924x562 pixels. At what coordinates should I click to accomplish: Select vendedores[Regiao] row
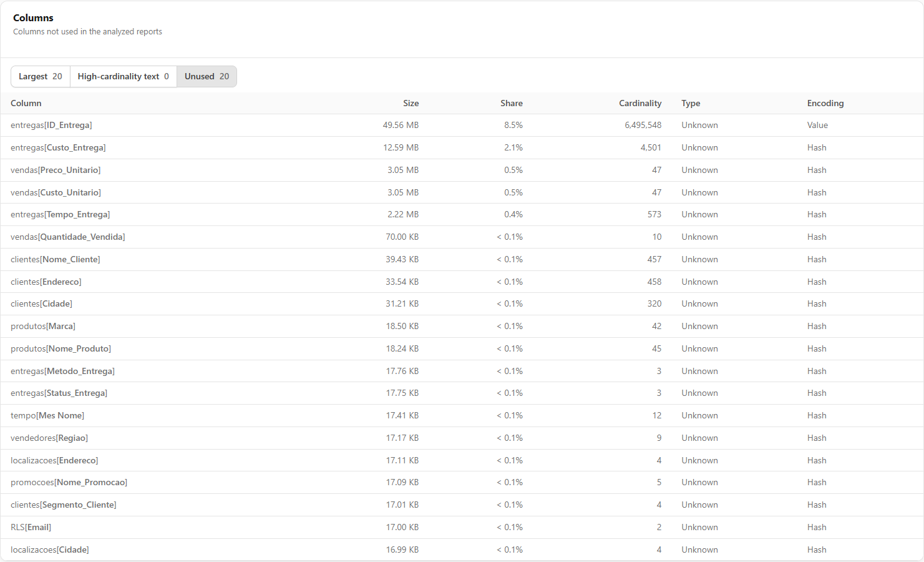(x=462, y=438)
